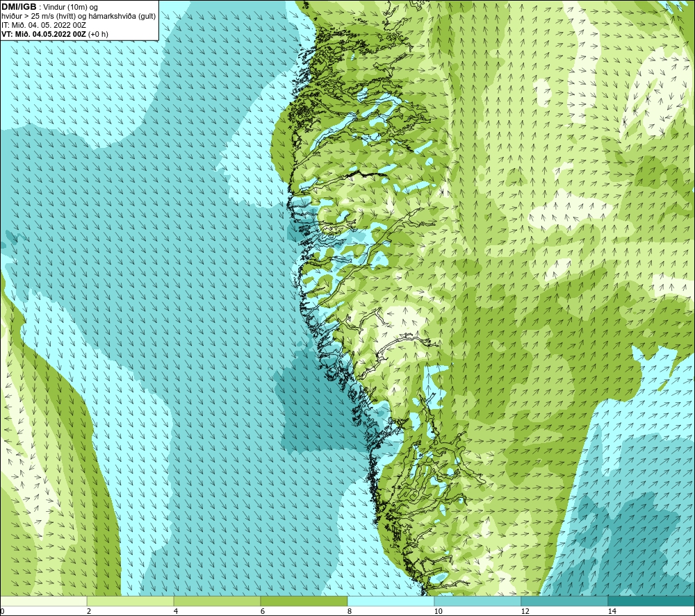Click the "VT: Mið. 04.05.2022 00Z (+0 h)" line
The width and height of the screenshot is (695, 616).
[55, 34]
